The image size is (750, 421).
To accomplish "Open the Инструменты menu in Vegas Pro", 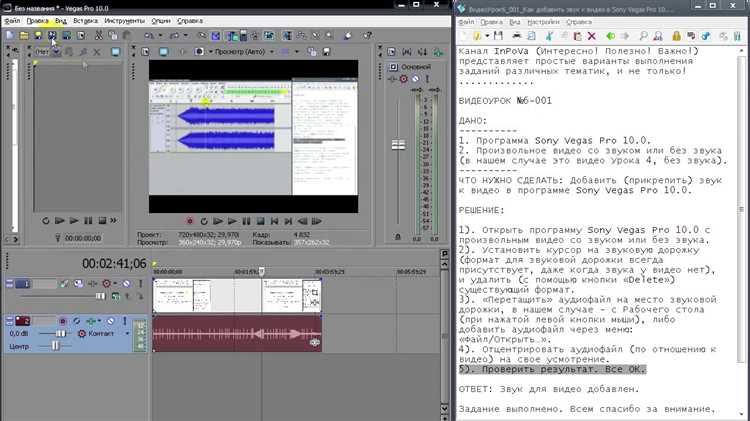I will (x=124, y=21).
